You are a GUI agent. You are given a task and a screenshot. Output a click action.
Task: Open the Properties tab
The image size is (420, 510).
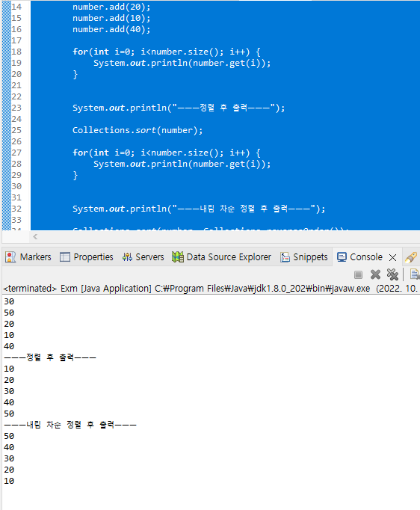(87, 257)
